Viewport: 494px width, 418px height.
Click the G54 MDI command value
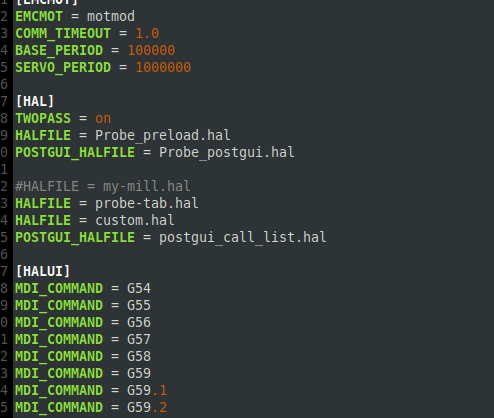coord(139,288)
